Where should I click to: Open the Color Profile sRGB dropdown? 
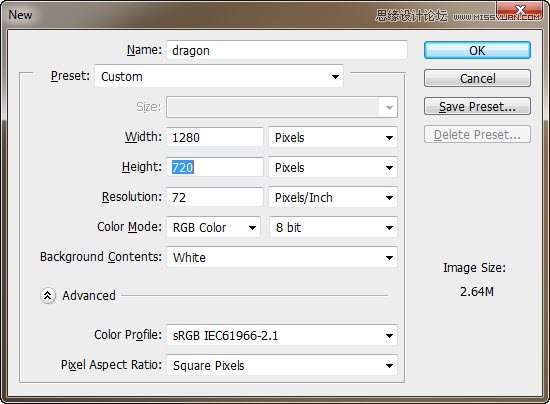coord(282,336)
